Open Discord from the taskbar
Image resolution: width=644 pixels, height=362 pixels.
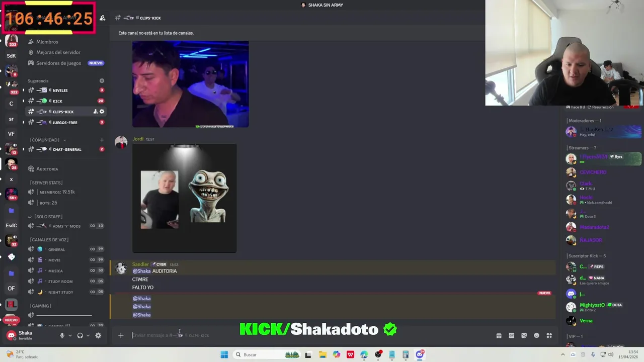(x=420, y=354)
